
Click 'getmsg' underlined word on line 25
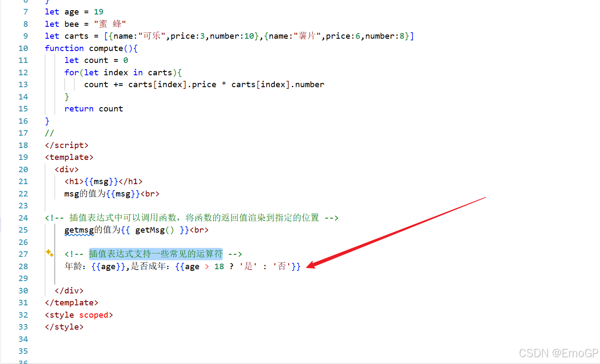pyautogui.click(x=79, y=230)
